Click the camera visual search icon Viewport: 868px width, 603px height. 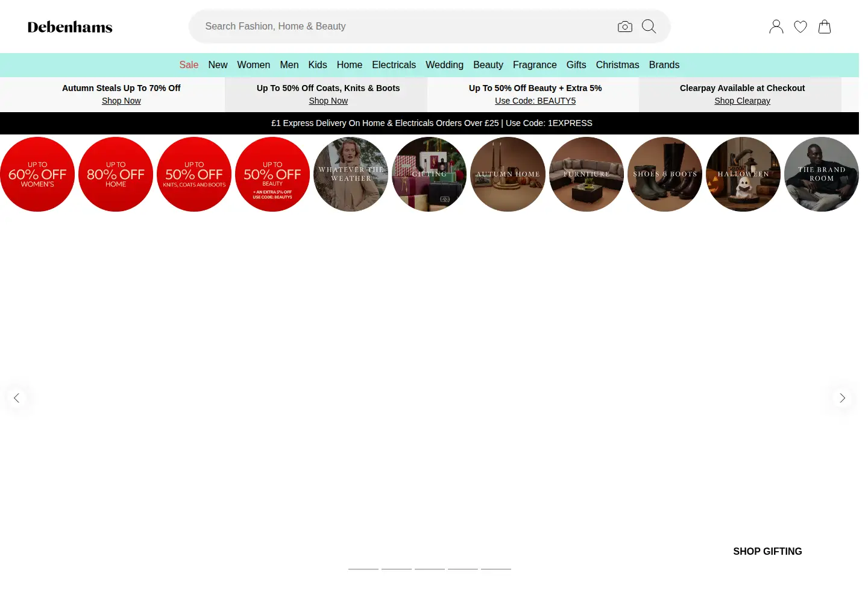[x=625, y=27]
